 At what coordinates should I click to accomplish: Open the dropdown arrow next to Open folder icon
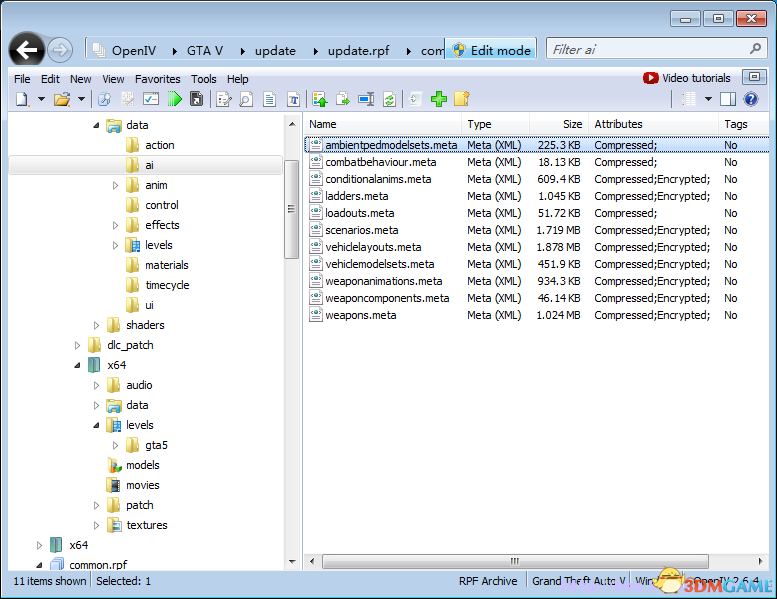pyautogui.click(x=81, y=99)
